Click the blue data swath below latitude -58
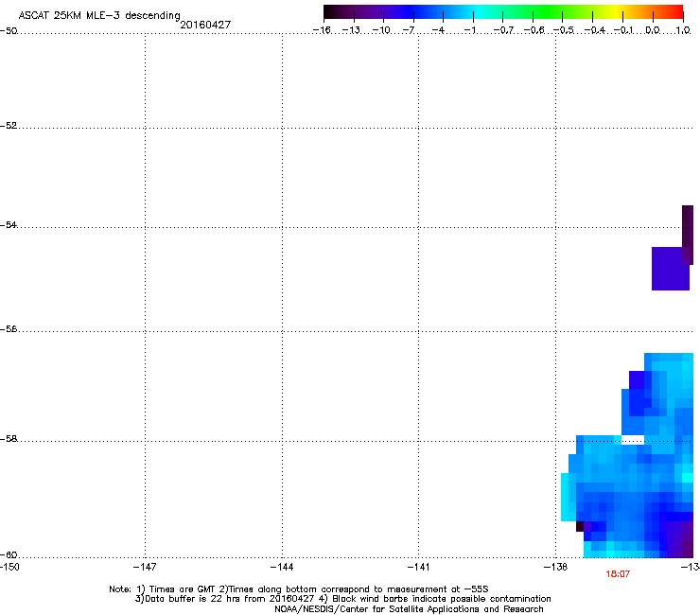Image resolution: width=700 pixels, height=615 pixels. click(x=625, y=496)
